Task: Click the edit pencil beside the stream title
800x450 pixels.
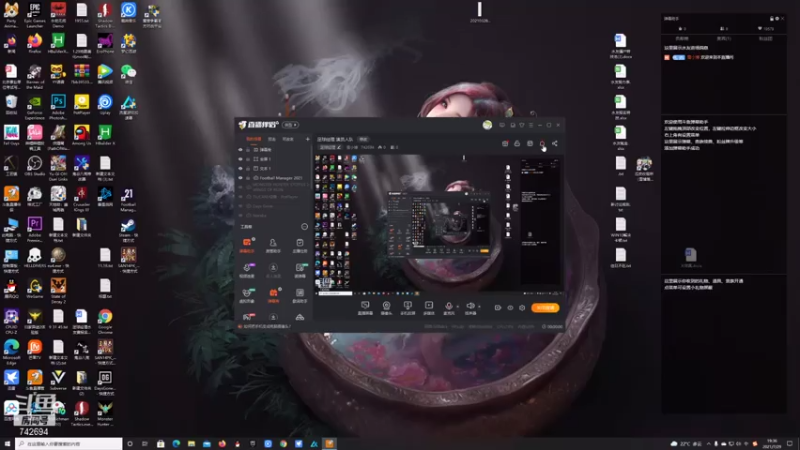Action: [x=339, y=147]
